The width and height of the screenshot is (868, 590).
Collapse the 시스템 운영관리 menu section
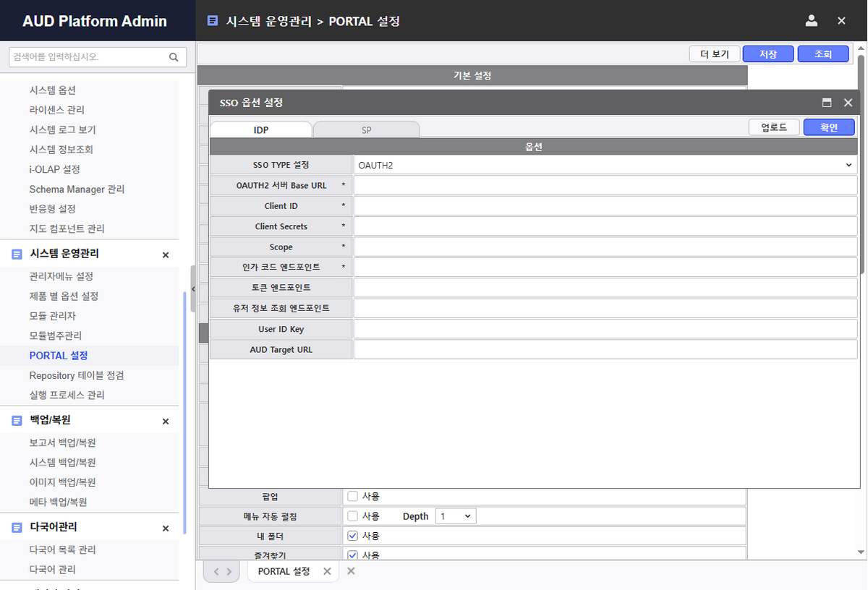[166, 255]
